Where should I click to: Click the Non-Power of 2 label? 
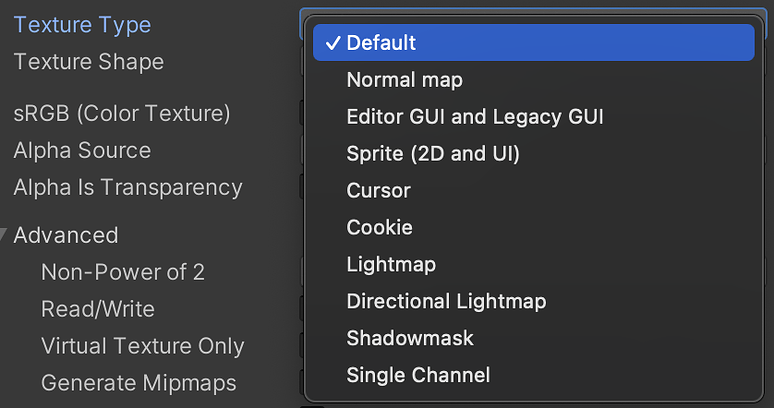click(123, 272)
